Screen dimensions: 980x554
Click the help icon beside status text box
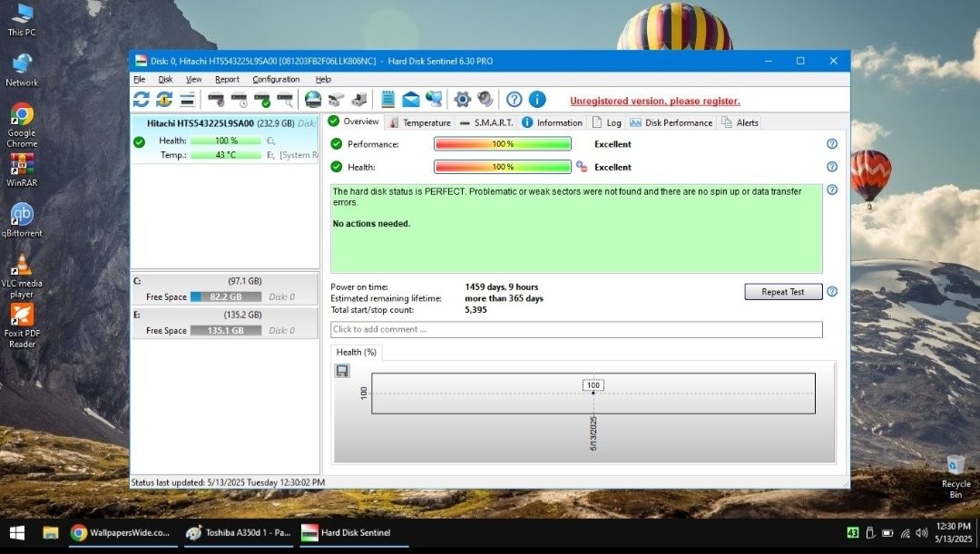[x=832, y=190]
